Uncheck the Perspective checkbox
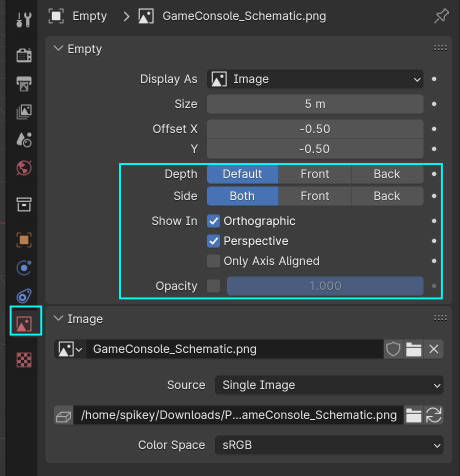The height and width of the screenshot is (476, 460). [x=214, y=241]
